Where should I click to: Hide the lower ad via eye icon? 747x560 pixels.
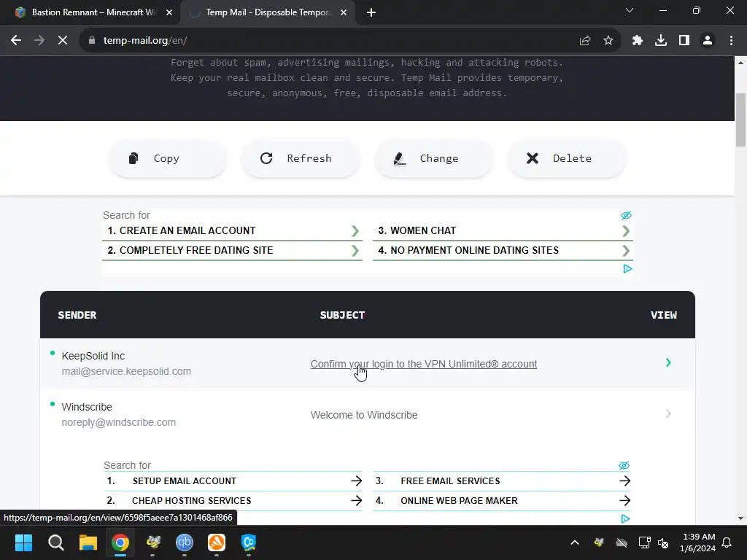point(624,465)
